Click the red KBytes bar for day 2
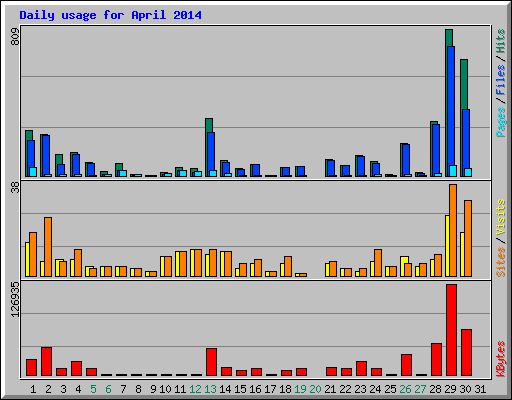 (46, 362)
